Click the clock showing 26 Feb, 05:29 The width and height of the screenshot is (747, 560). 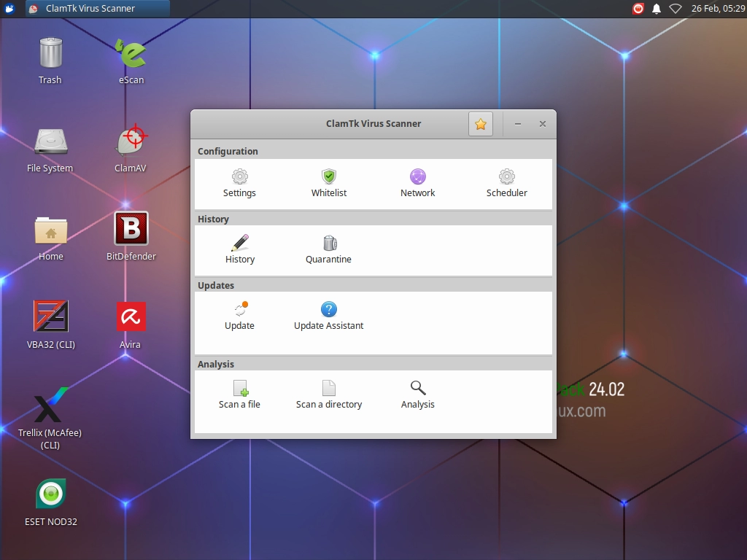[716, 9]
